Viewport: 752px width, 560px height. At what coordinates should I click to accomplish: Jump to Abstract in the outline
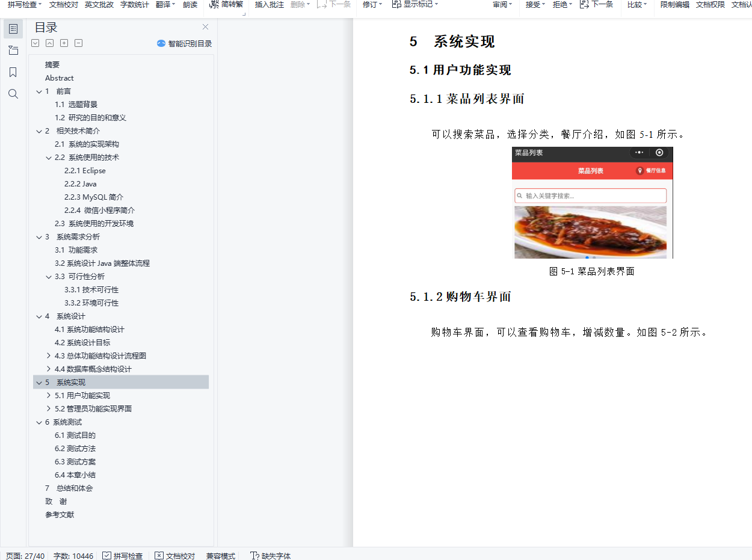[x=60, y=78]
